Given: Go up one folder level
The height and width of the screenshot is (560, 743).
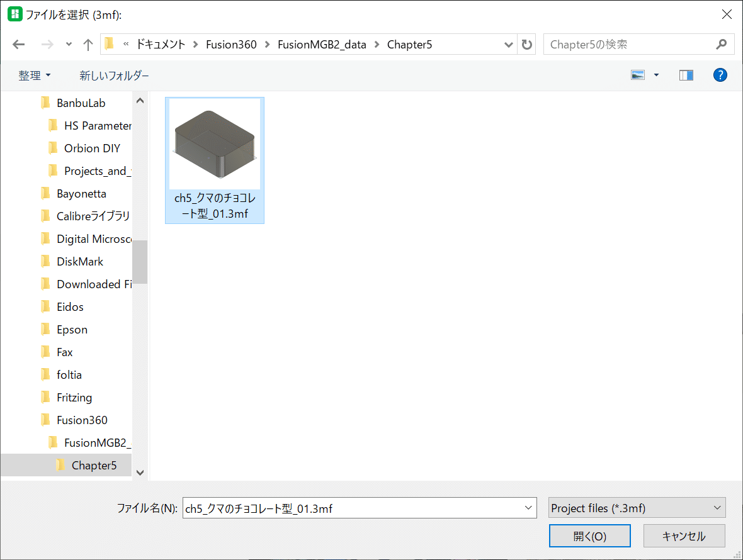Looking at the screenshot, I should (88, 45).
